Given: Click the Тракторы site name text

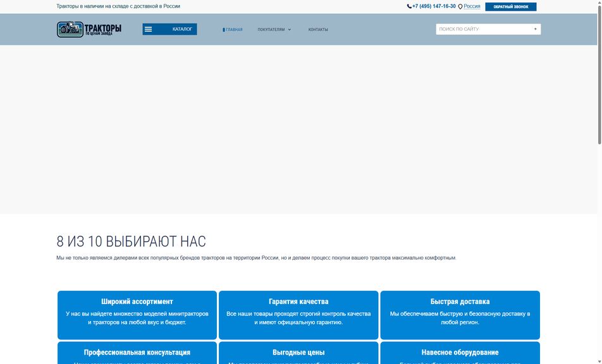Looking at the screenshot, I should point(103,28).
